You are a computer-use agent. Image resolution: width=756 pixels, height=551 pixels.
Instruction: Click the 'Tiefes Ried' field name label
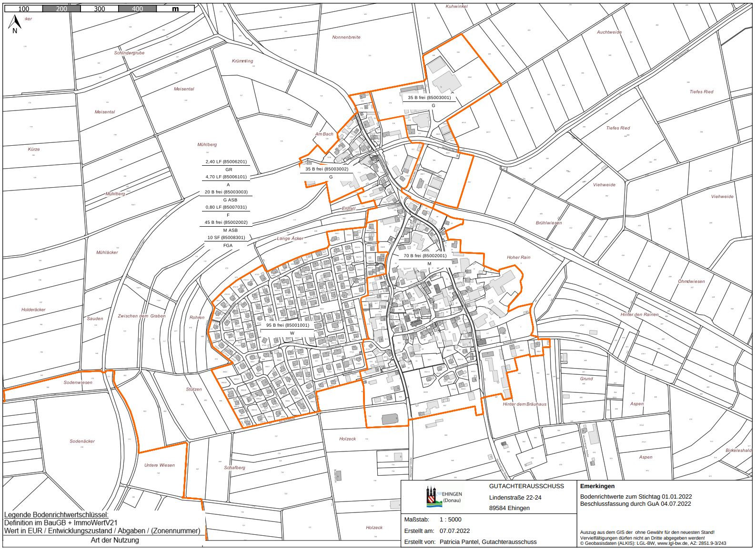tap(701, 92)
